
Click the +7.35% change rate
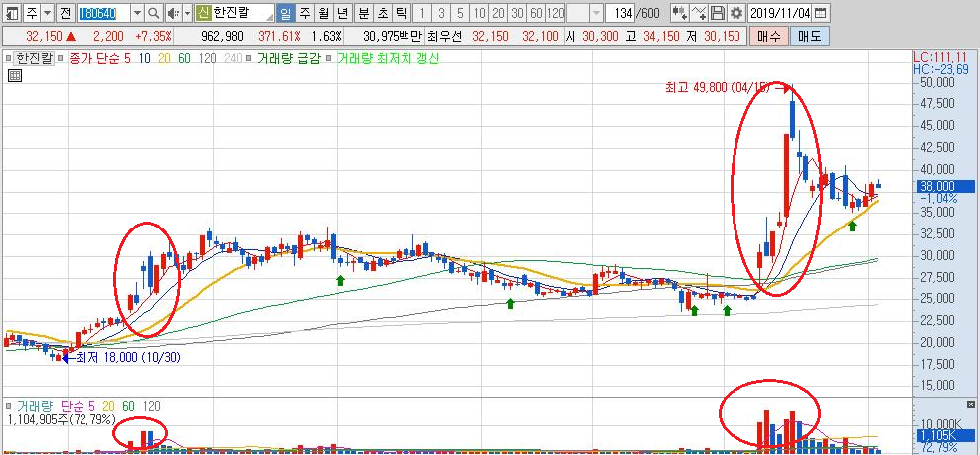pyautogui.click(x=154, y=36)
